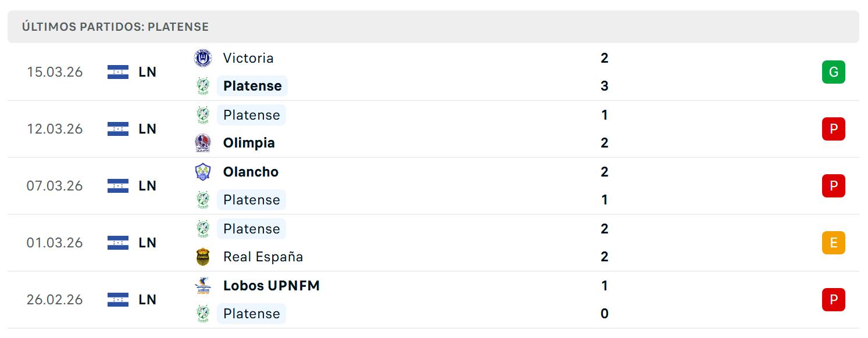Click LN league label in 01.03.26 row
The height and width of the screenshot is (338, 868).
148,243
